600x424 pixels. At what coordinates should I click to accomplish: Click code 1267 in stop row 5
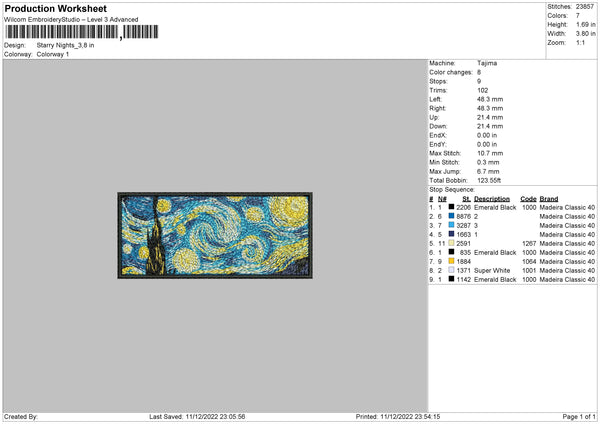pos(529,243)
